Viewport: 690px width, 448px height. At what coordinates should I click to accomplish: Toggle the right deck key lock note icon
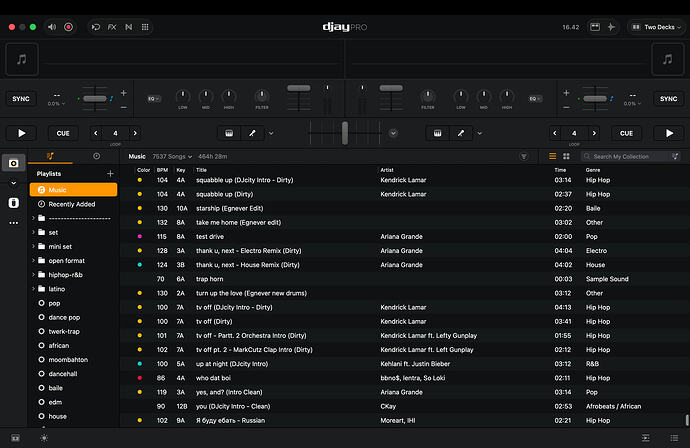(611, 99)
